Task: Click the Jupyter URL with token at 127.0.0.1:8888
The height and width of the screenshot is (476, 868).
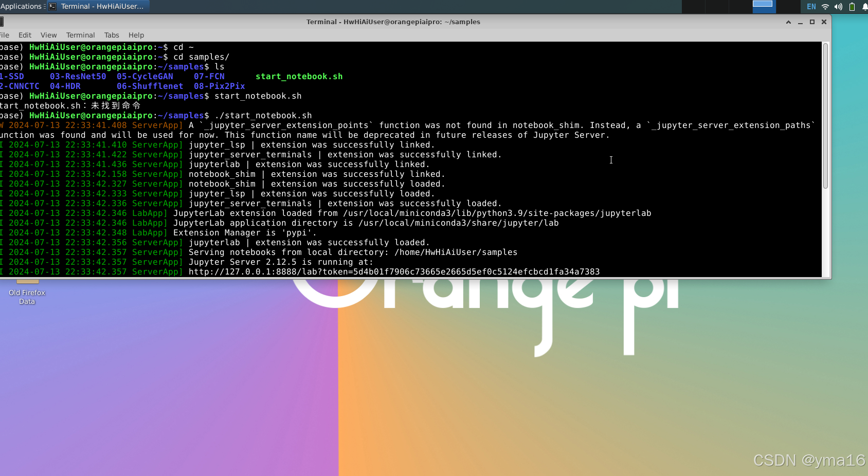Action: pyautogui.click(x=394, y=272)
